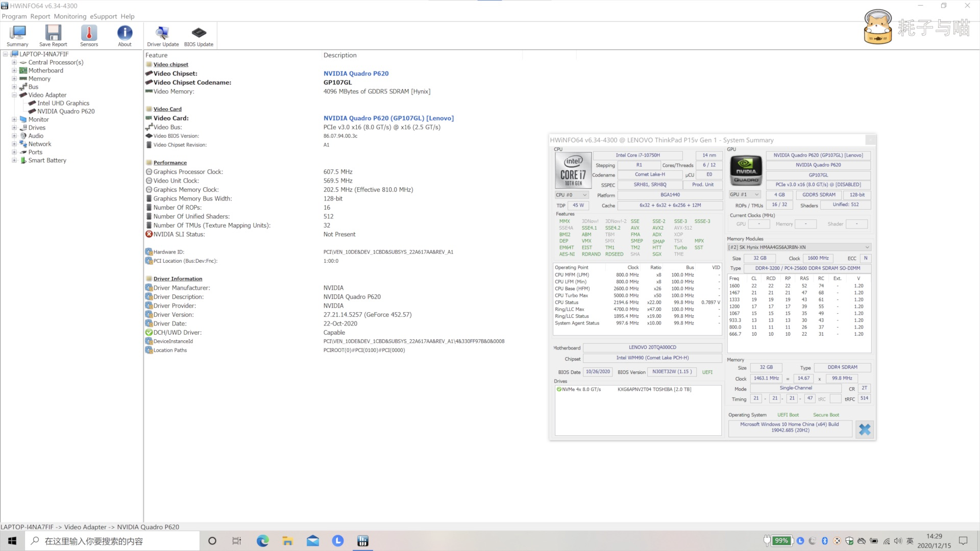Screen dimensions: 980x551
Task: Close System Summary with blue X
Action: pos(864,429)
